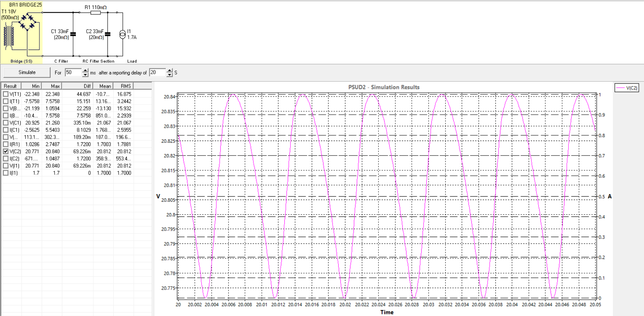Select the current source I1 load symbol
The image size is (644, 316).
[x=123, y=34]
